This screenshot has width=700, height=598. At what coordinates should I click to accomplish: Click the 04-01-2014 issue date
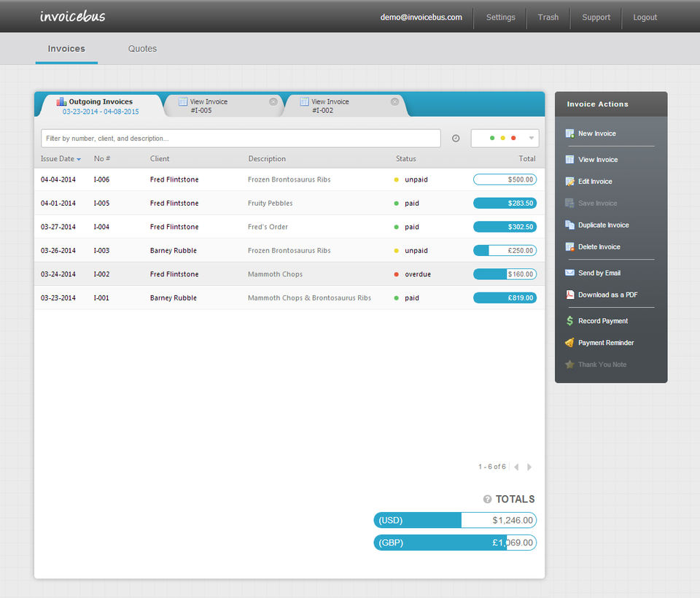click(58, 203)
